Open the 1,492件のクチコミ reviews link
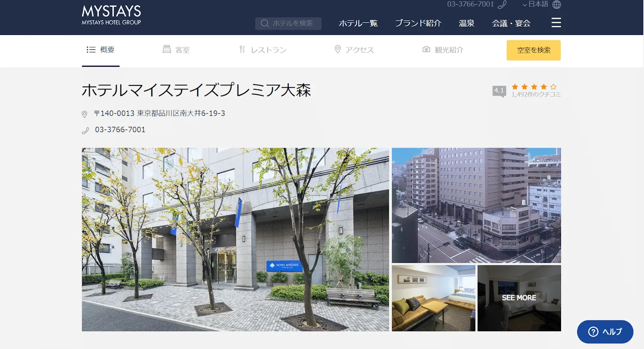Image resolution: width=644 pixels, height=349 pixels. tap(536, 95)
